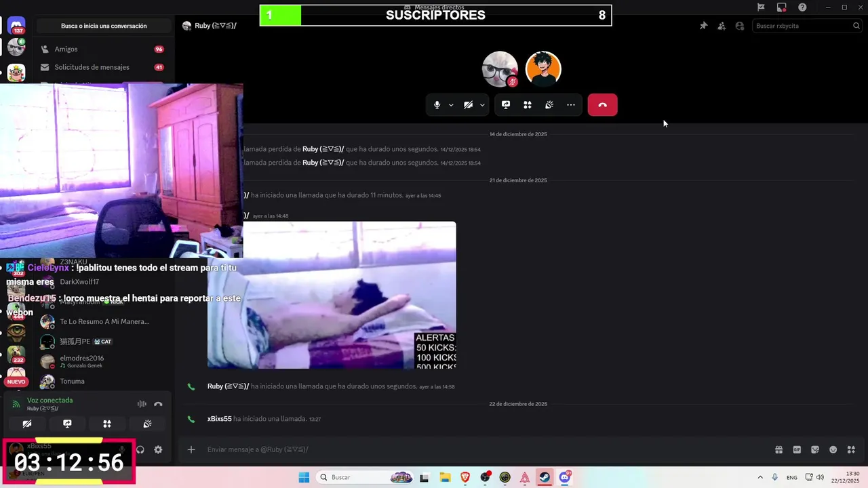Open Discord icon on the taskbar
This screenshot has height=488, width=868.
pos(565,477)
